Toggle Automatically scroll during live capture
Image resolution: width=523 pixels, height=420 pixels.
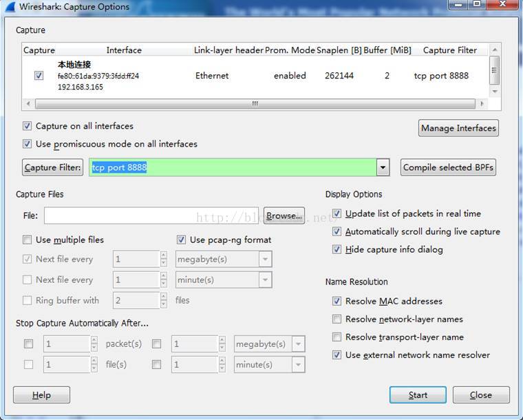(337, 231)
